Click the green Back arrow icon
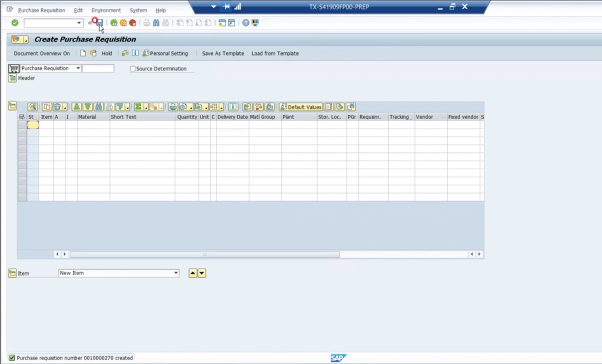 coord(114,23)
